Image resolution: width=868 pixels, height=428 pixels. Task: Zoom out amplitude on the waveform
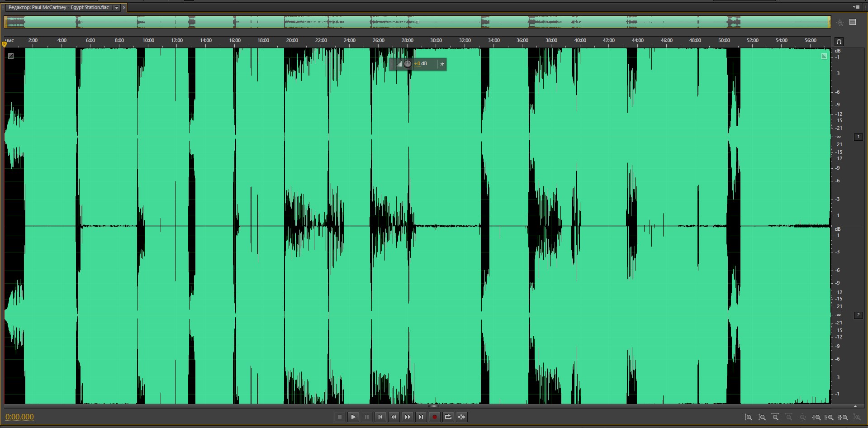coord(762,418)
